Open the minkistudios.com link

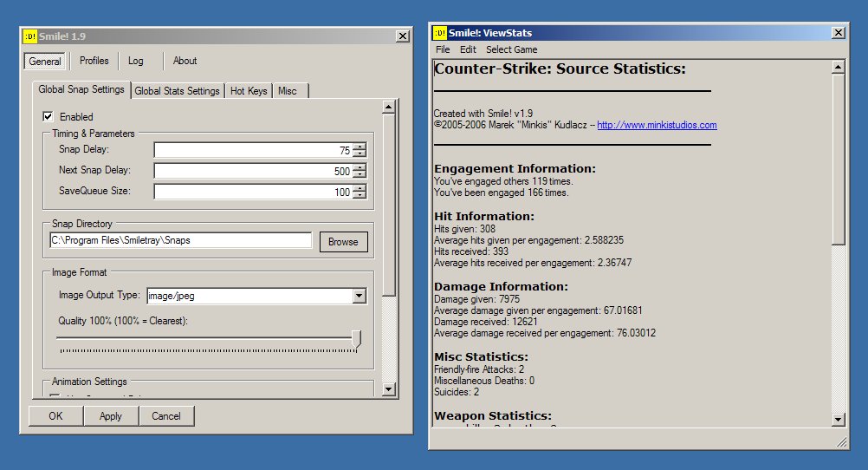tap(657, 125)
